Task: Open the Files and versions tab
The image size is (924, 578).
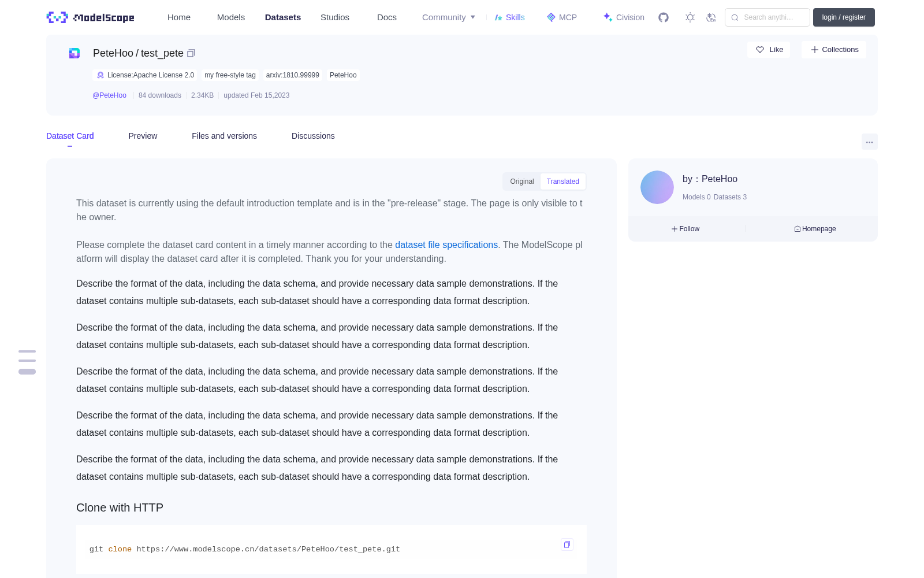Action: pyautogui.click(x=224, y=136)
